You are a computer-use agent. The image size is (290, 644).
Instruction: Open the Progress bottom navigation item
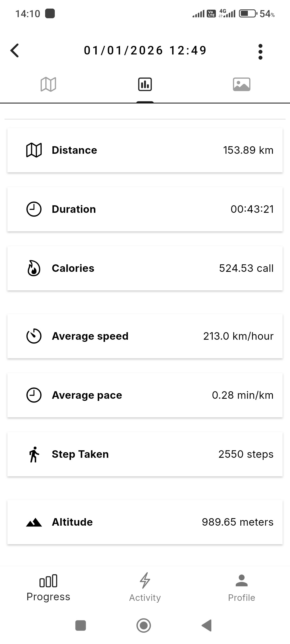pyautogui.click(x=48, y=588)
